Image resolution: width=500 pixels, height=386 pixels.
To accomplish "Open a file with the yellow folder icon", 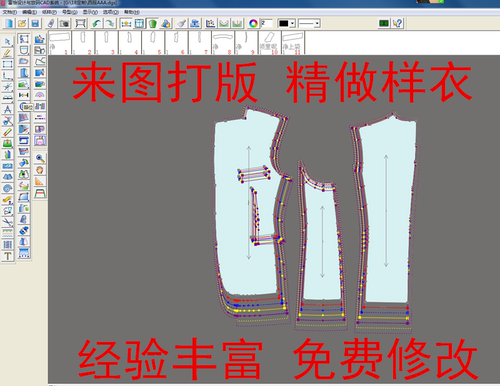I will click(x=22, y=23).
